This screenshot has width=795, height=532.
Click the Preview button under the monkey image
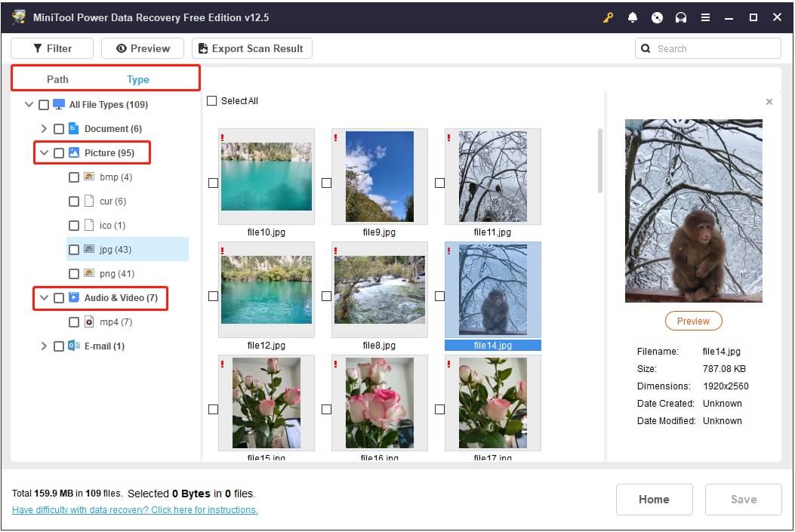click(692, 321)
